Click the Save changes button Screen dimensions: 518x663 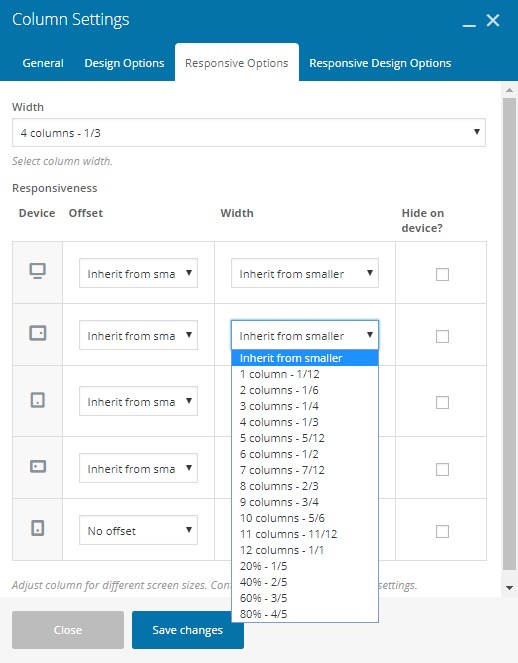point(188,630)
